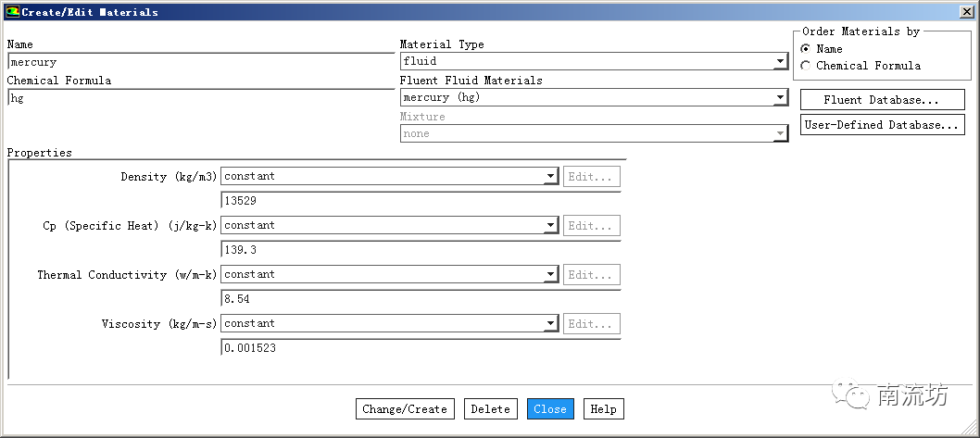Screen dimensions: 980x438
Task: Open Help for materials dialog
Action: [603, 409]
